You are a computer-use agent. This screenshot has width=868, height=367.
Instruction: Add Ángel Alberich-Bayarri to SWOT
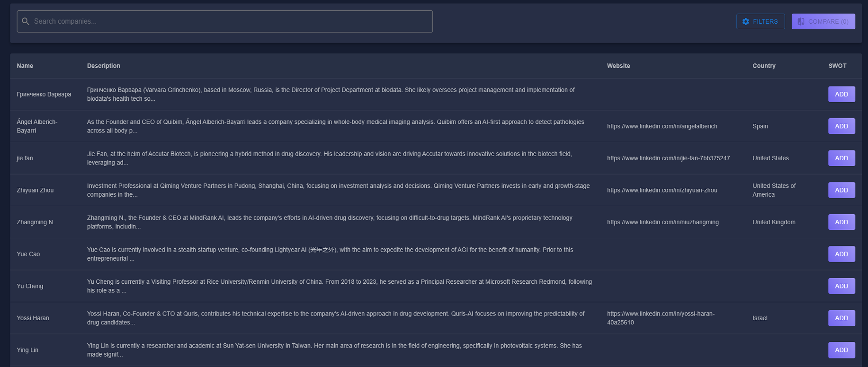(841, 126)
